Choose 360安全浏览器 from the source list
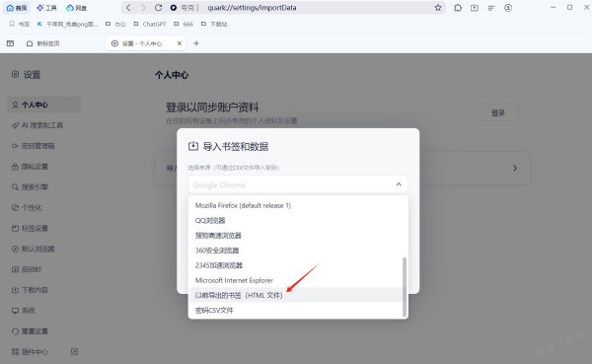 pyautogui.click(x=297, y=251)
